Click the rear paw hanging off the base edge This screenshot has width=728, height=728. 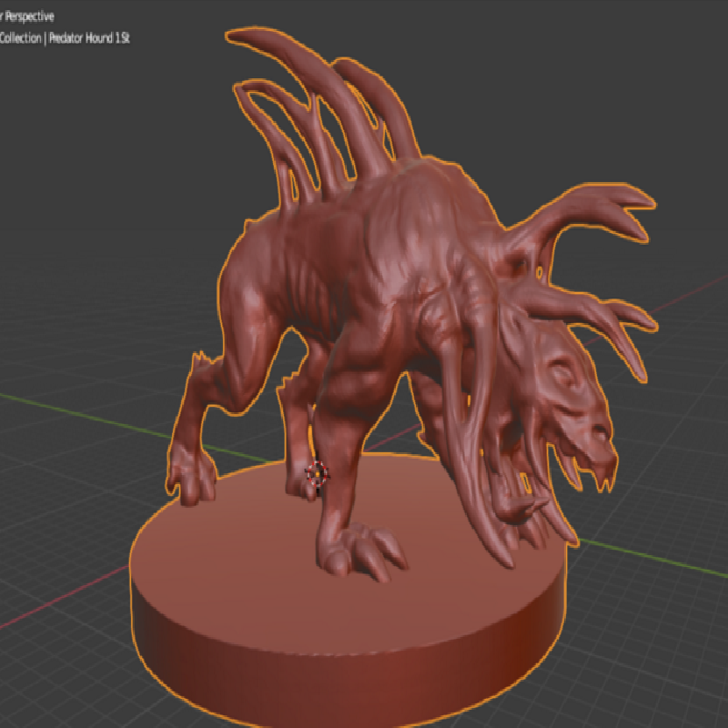(191, 479)
